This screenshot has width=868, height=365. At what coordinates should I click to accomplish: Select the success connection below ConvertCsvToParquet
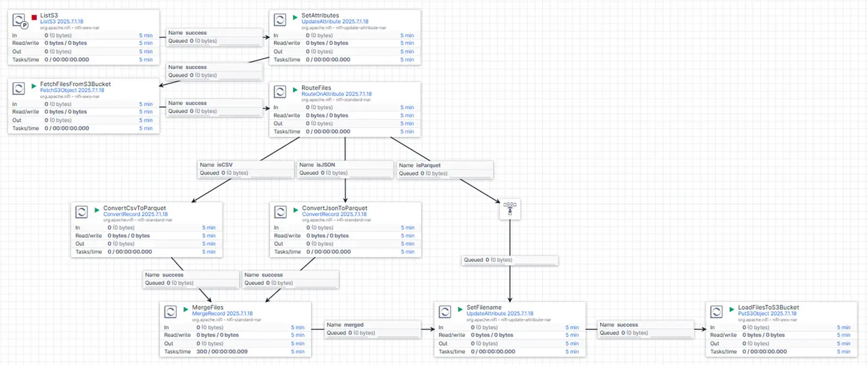(x=191, y=279)
